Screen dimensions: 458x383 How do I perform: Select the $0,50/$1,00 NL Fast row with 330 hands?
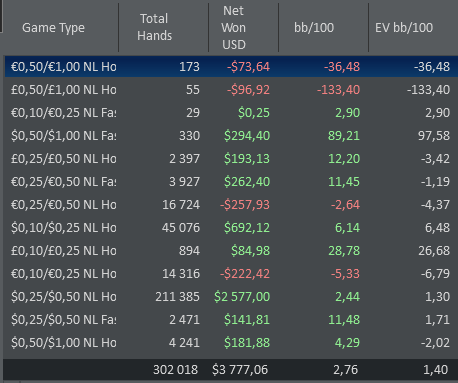(231, 136)
